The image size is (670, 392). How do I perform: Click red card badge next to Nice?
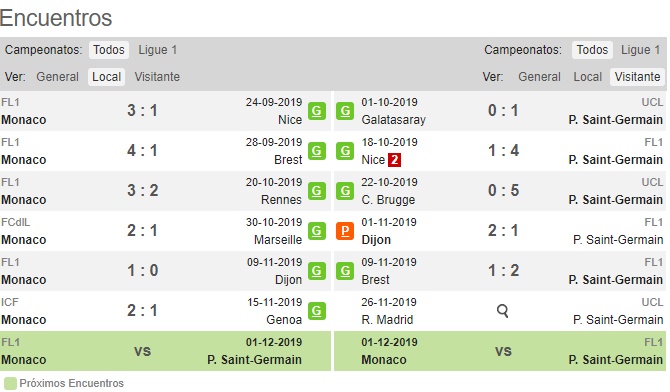(394, 160)
